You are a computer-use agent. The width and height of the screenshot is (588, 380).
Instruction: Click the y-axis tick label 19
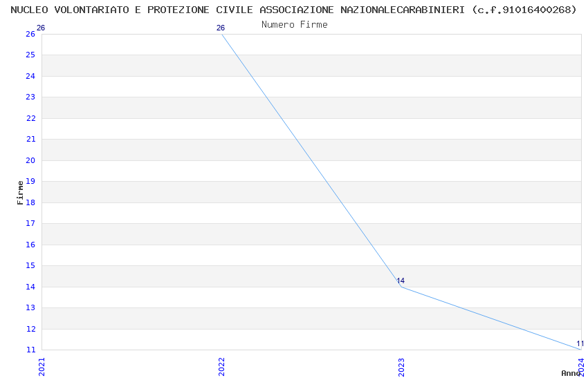pyautogui.click(x=30, y=182)
